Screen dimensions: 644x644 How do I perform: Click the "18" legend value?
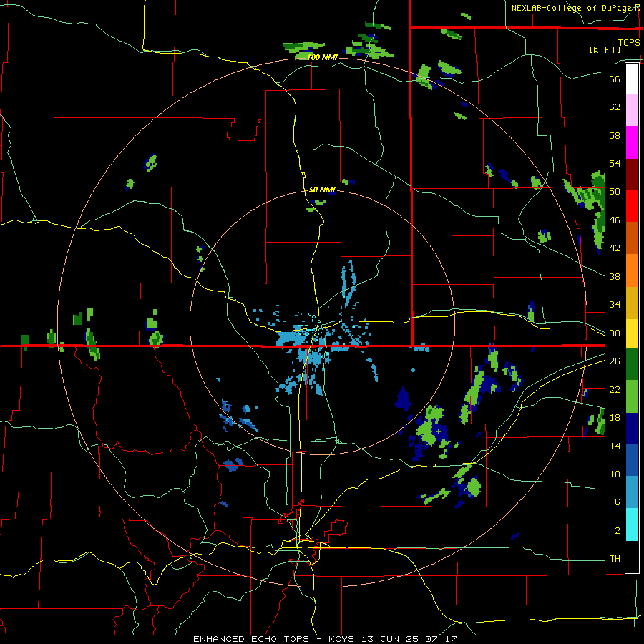point(615,418)
